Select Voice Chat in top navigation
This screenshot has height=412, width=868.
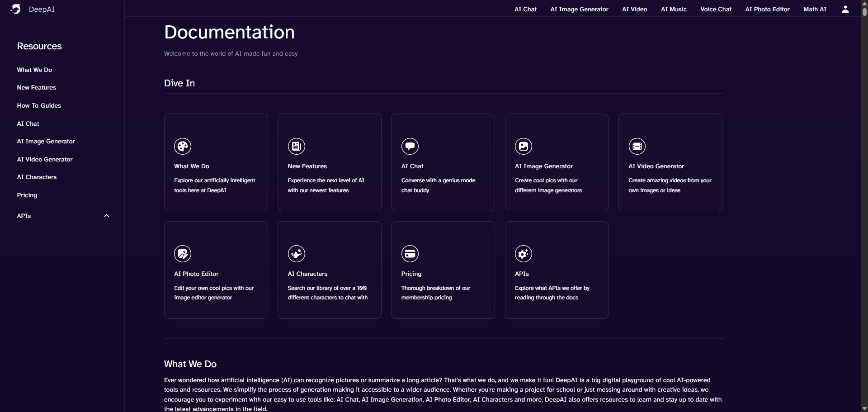(x=716, y=9)
